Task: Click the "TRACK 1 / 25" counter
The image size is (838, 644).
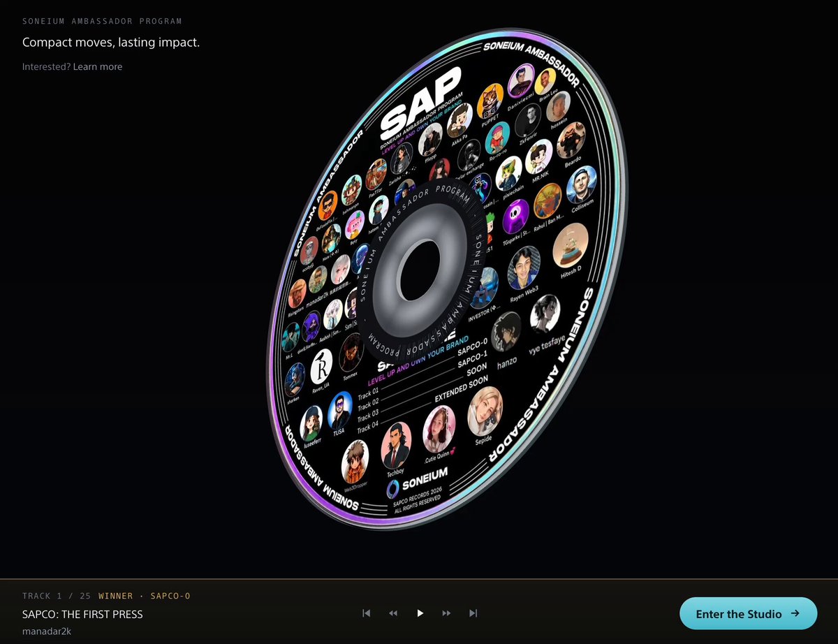Action: click(56, 596)
